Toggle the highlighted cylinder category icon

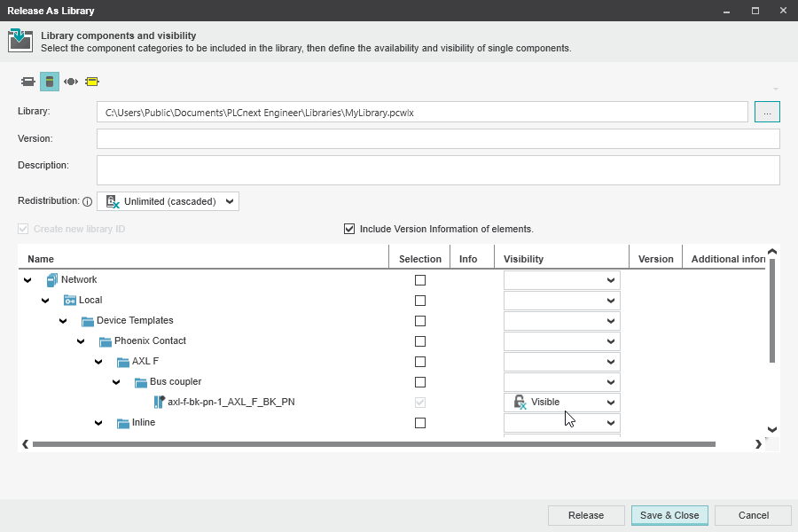[50, 82]
